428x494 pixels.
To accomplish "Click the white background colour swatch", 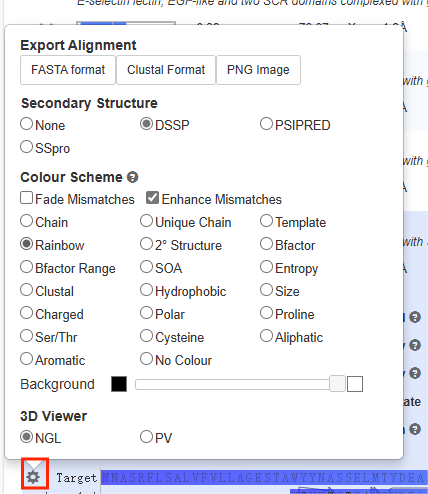I will 355,384.
